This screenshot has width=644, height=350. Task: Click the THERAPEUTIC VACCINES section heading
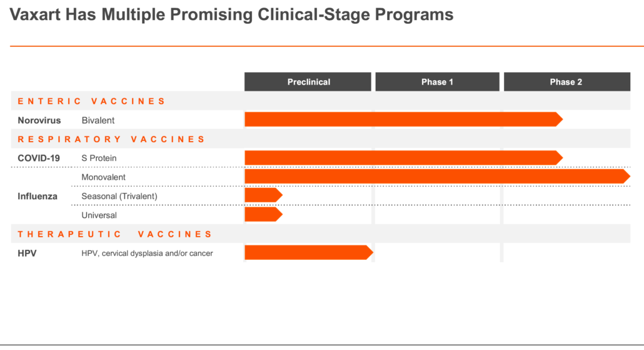[114, 234]
